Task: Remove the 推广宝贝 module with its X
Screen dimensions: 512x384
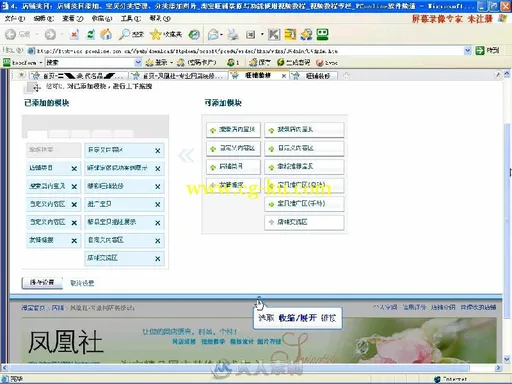Action: 158,204
